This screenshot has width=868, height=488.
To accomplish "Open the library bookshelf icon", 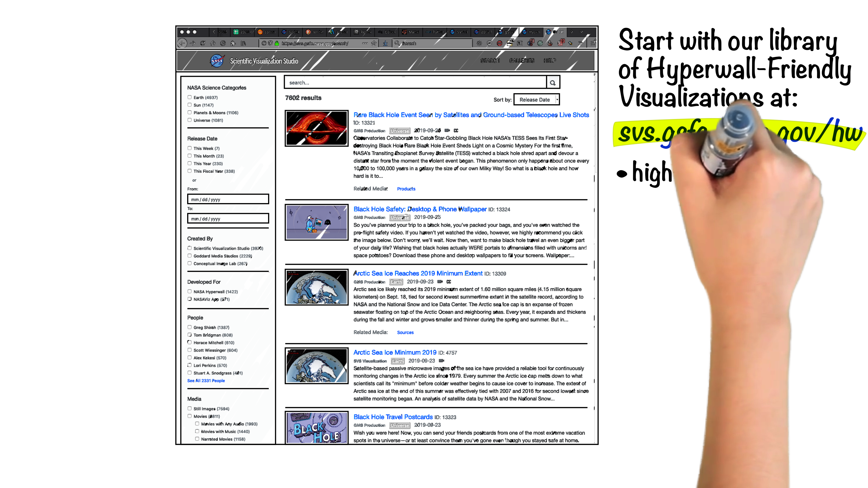I will (x=243, y=43).
